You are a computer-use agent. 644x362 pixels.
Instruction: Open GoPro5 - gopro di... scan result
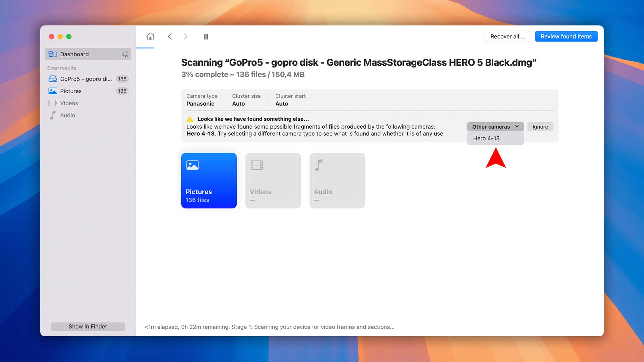pyautogui.click(x=88, y=79)
